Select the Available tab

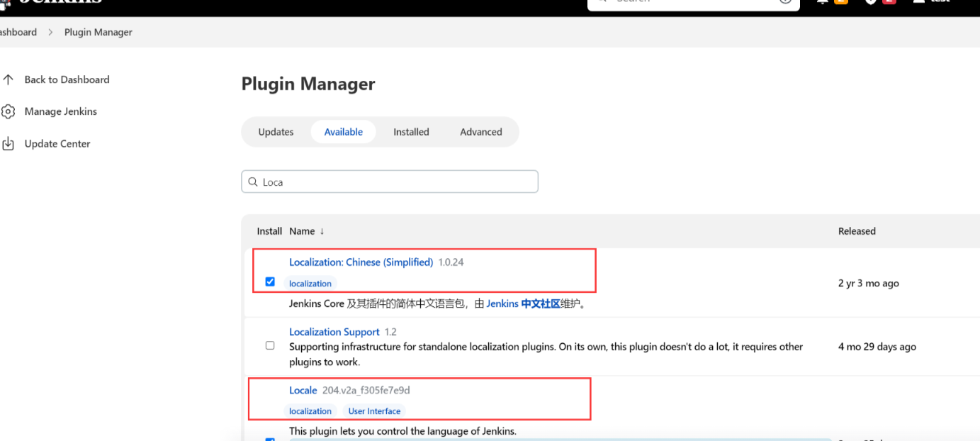click(344, 132)
